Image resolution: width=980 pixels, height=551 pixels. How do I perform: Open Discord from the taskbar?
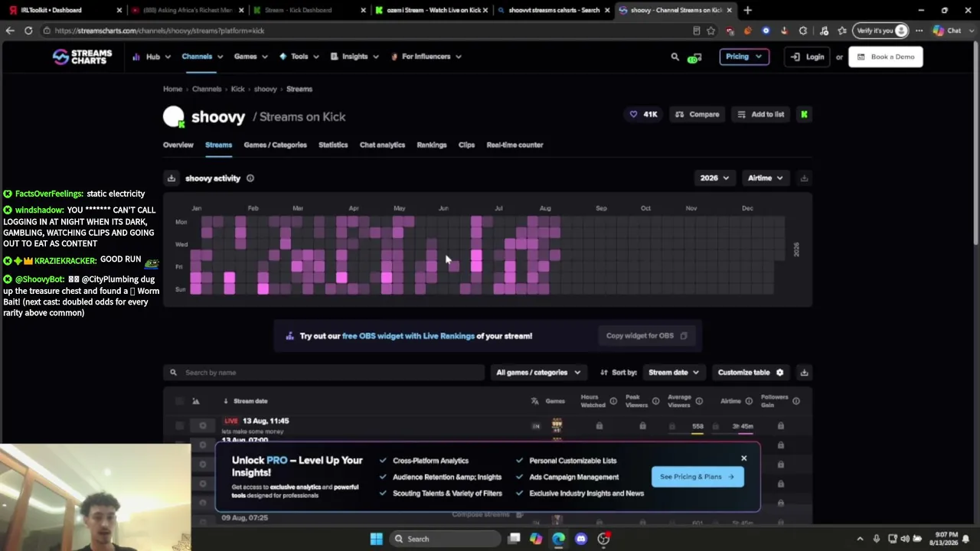pos(581,539)
